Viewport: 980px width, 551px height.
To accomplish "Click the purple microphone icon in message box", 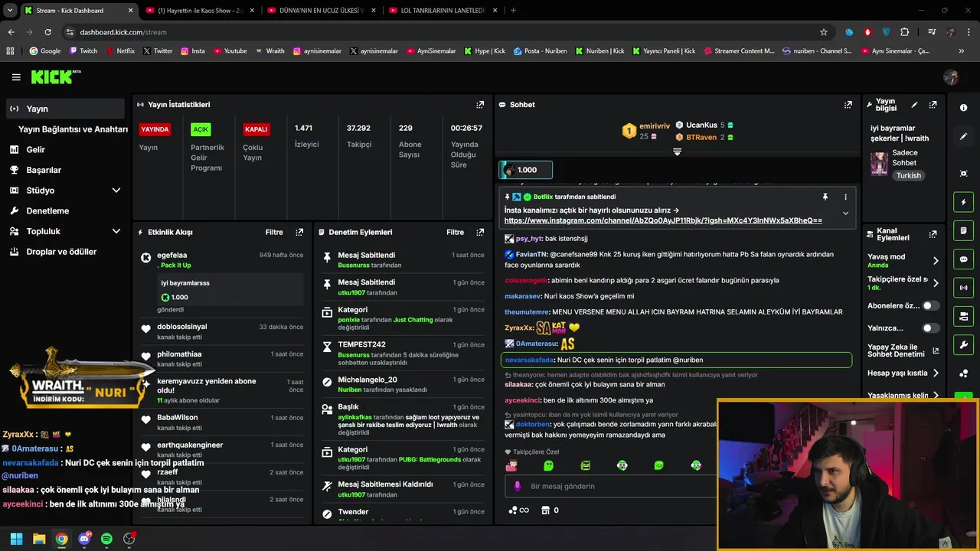I will click(x=518, y=486).
